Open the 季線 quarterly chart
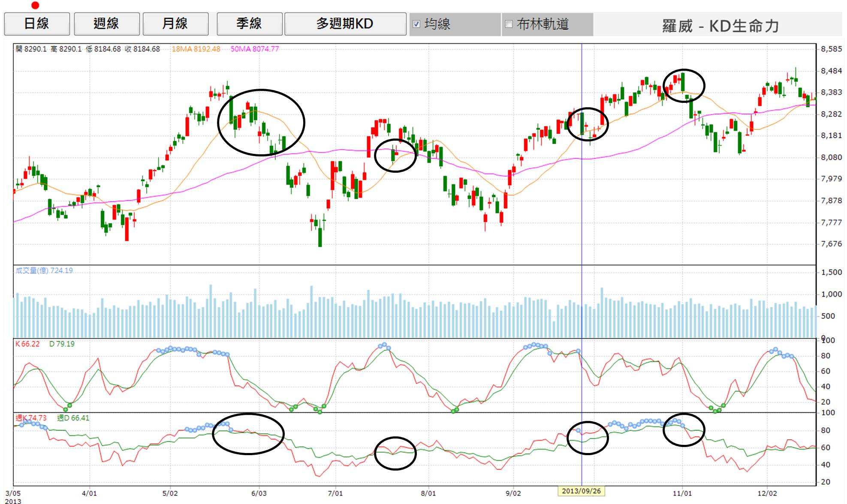The image size is (847, 504). click(x=249, y=24)
